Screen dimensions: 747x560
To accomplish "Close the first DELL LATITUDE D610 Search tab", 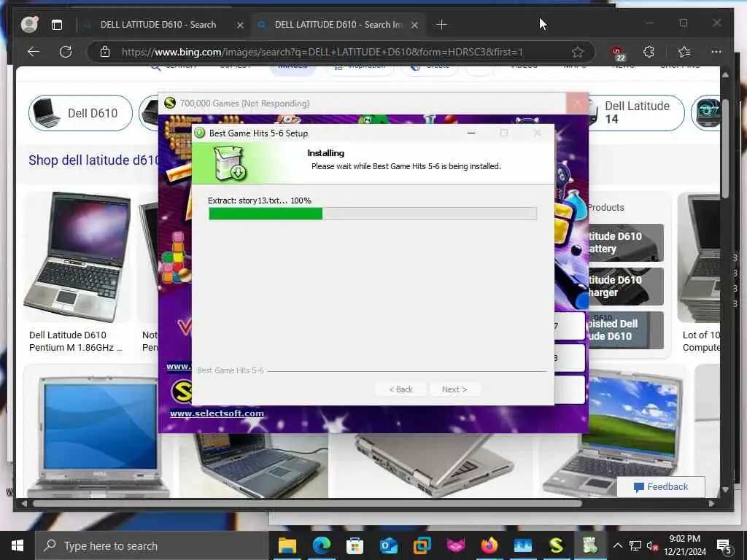I will click(240, 26).
